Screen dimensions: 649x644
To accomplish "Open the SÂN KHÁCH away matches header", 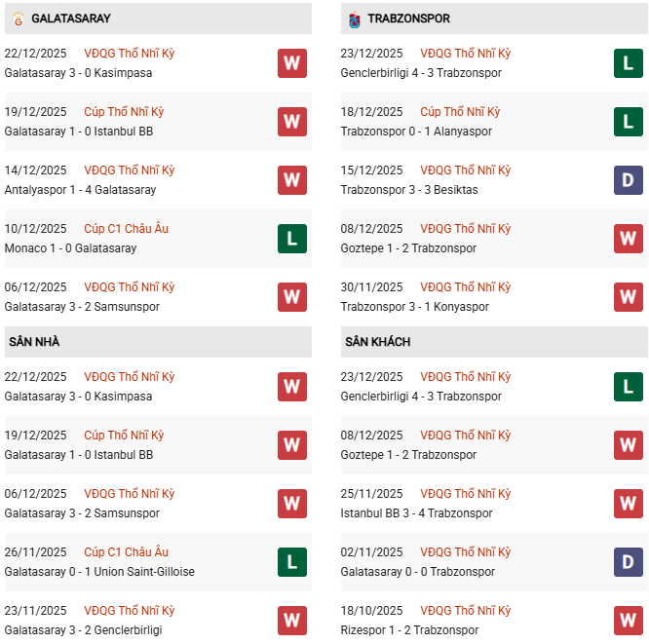I will click(x=377, y=342).
